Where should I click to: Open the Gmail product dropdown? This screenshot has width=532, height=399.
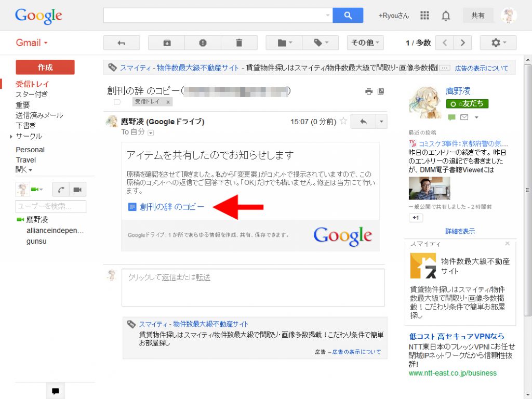(x=32, y=43)
